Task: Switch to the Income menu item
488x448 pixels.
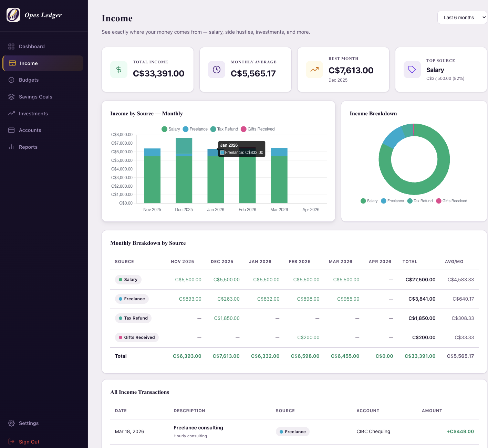Action: [29, 63]
